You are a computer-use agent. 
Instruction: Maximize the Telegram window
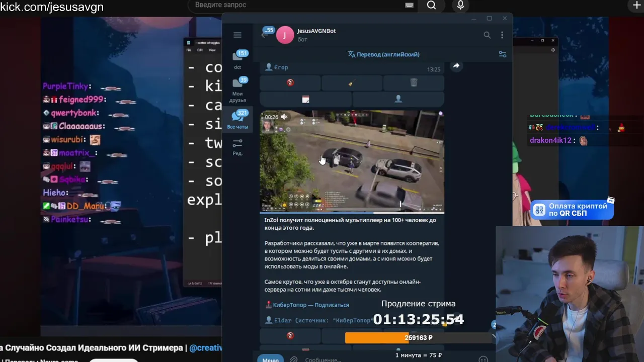click(x=489, y=19)
